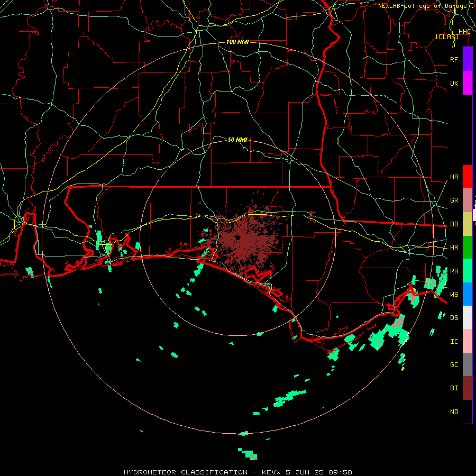The height and width of the screenshot is (476, 476).
Task: Click the [CLAS] unit label
Action: [447, 36]
